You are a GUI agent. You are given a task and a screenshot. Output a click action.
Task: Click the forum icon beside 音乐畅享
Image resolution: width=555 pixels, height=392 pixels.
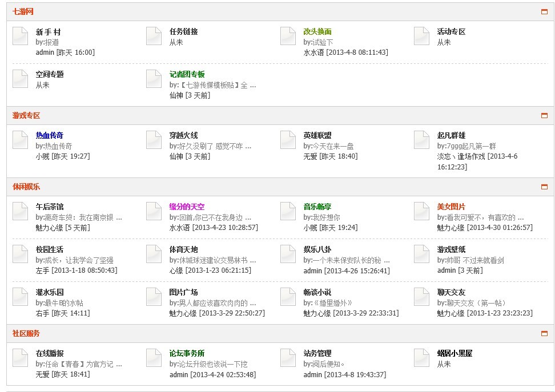(x=288, y=211)
